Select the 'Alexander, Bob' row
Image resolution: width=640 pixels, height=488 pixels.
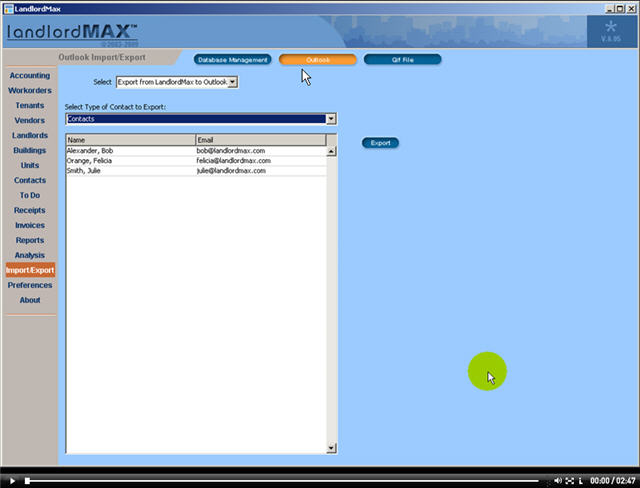196,151
